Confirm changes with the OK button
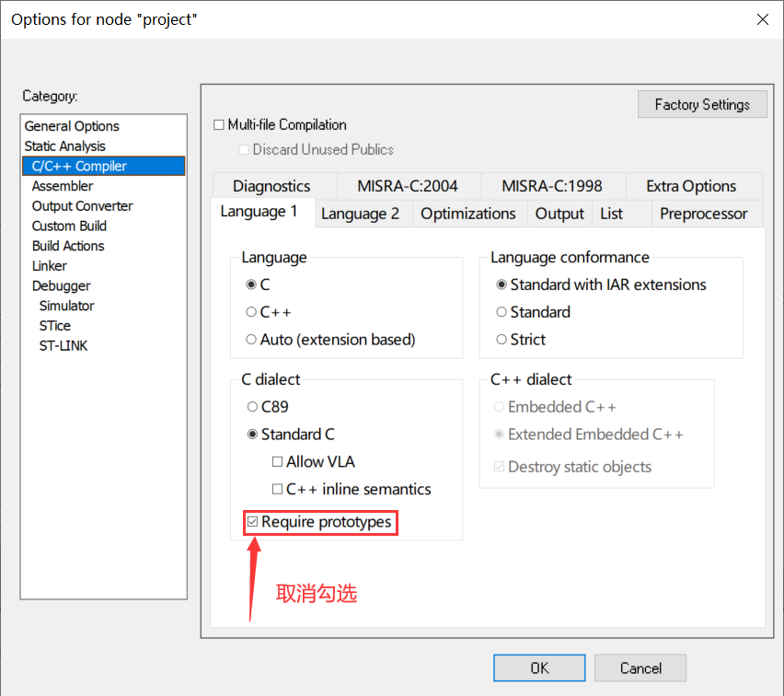The image size is (784, 696). pyautogui.click(x=539, y=667)
